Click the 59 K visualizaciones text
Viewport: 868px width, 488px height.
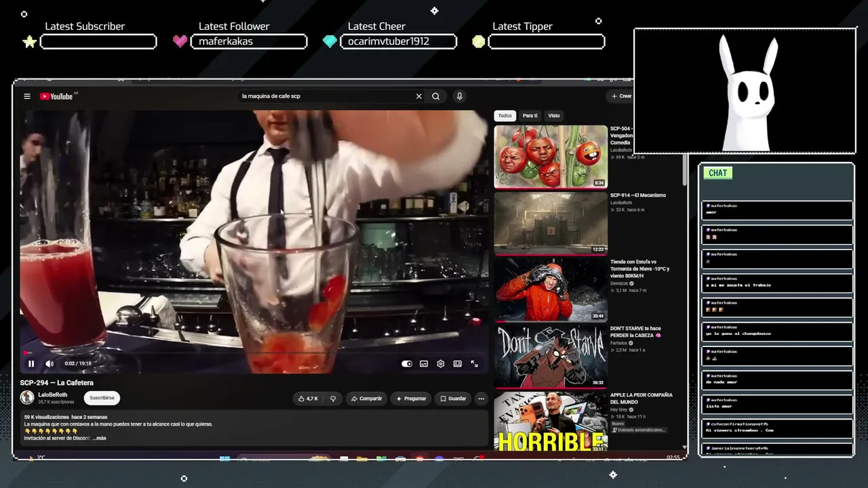tap(47, 417)
